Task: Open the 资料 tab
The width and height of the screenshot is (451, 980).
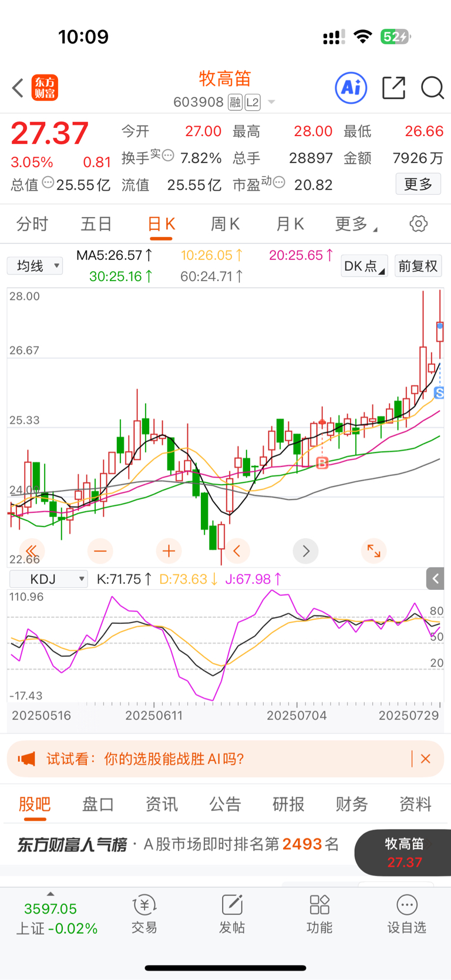Action: point(415,804)
